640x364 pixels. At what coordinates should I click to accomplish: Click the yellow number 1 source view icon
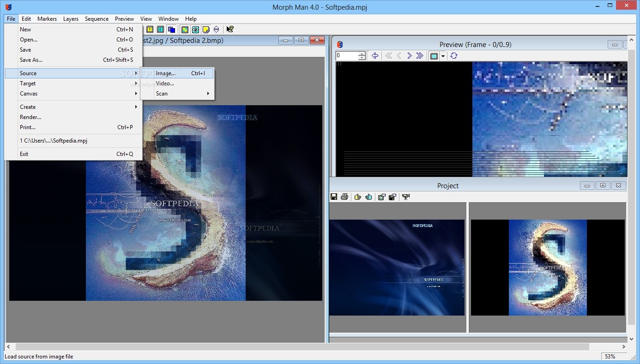150,29
